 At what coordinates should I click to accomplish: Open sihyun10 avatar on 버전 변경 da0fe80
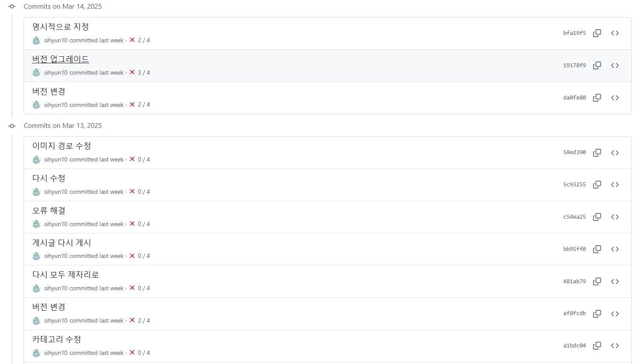36,105
